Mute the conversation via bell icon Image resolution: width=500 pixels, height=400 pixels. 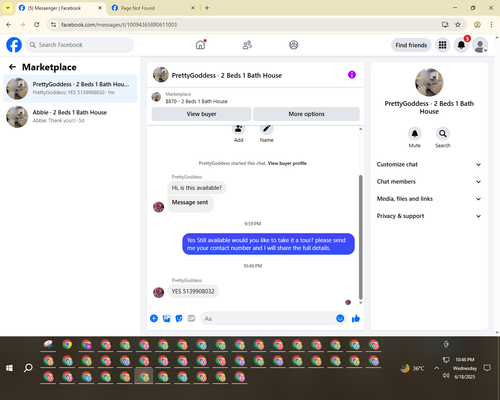coord(415,134)
